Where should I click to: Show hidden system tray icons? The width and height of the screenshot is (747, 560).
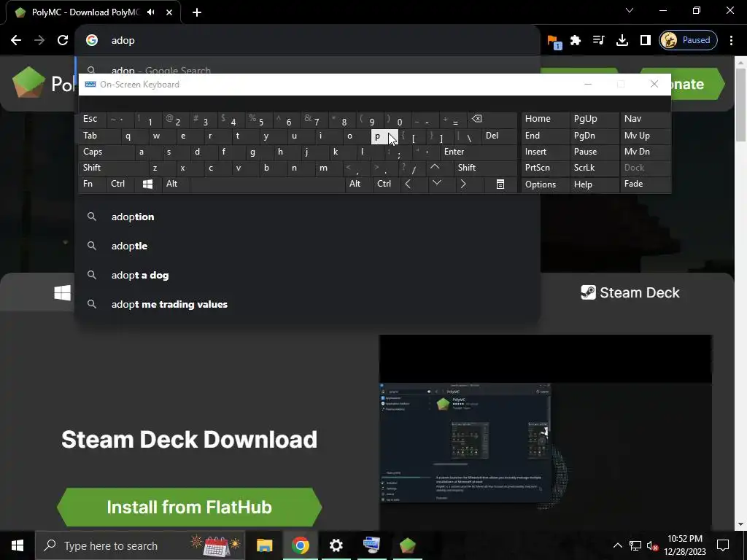tap(617, 545)
